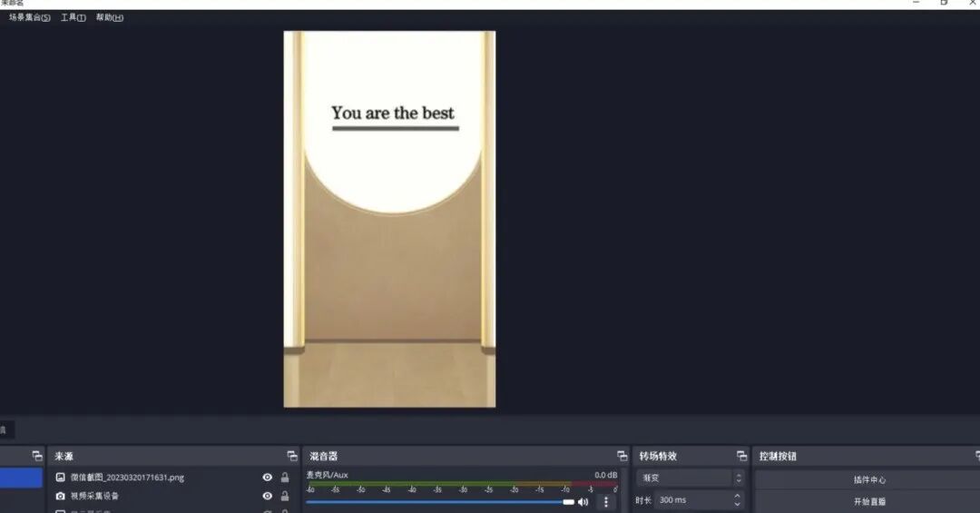The height and width of the screenshot is (513, 980).
Task: Click the camera icon beside 视频采集设备
Action: [x=60, y=496]
